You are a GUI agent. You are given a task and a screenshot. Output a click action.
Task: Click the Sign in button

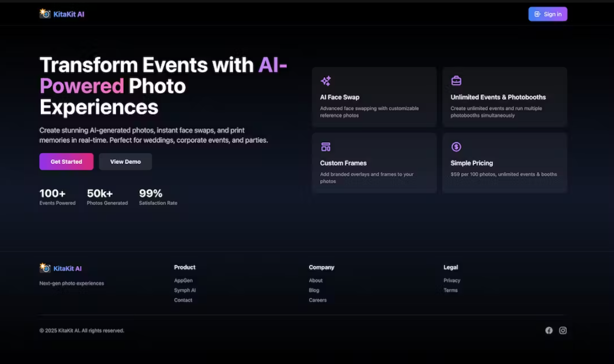pyautogui.click(x=547, y=14)
